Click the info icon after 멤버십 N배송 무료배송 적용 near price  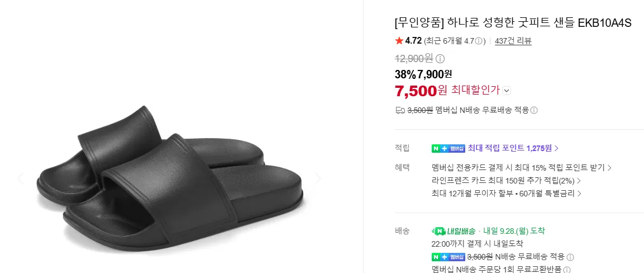click(x=533, y=110)
